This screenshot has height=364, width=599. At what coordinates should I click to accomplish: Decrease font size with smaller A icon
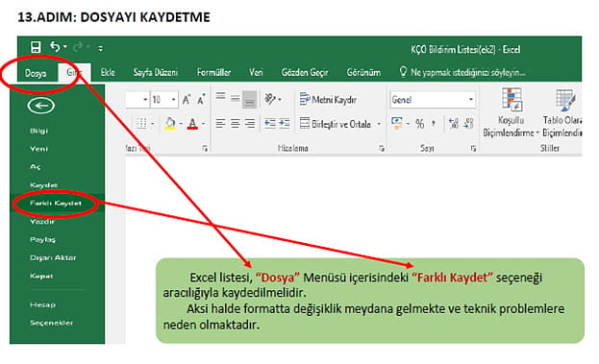coord(201,100)
